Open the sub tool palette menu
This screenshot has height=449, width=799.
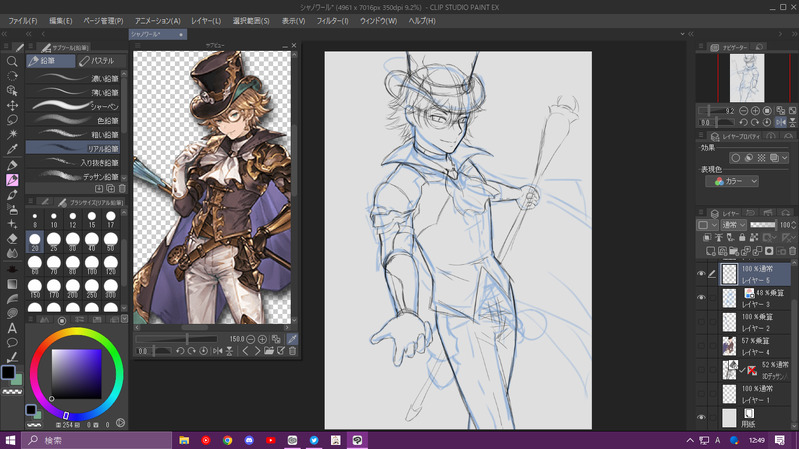click(31, 46)
